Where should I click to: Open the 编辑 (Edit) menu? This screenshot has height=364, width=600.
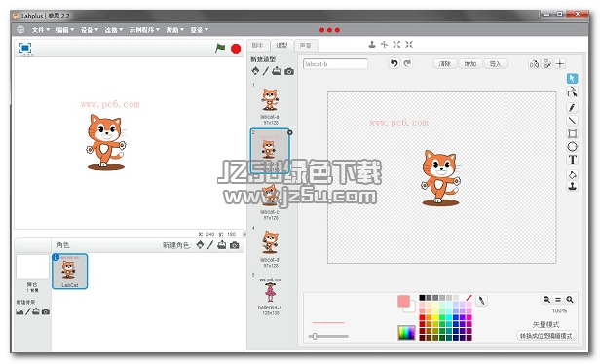(x=65, y=30)
